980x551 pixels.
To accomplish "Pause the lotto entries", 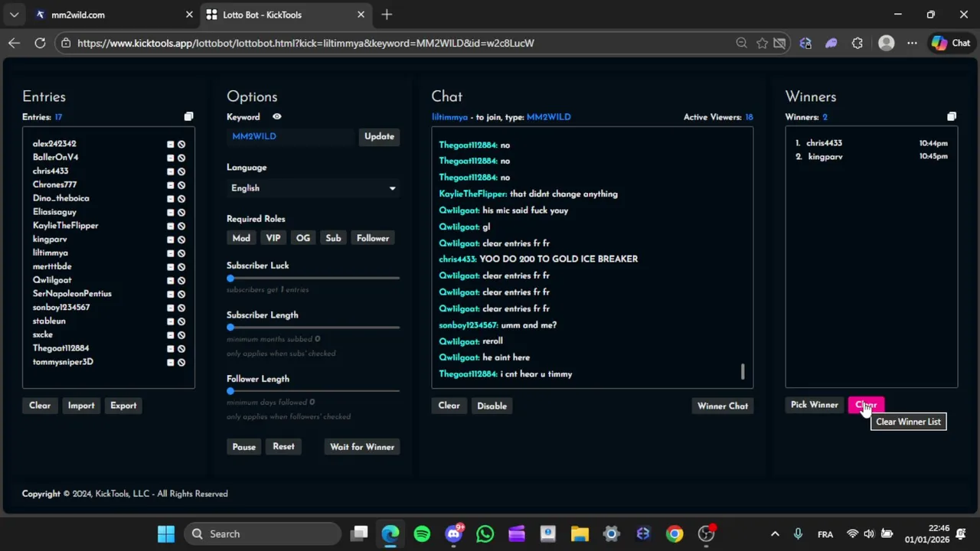I will (x=244, y=447).
